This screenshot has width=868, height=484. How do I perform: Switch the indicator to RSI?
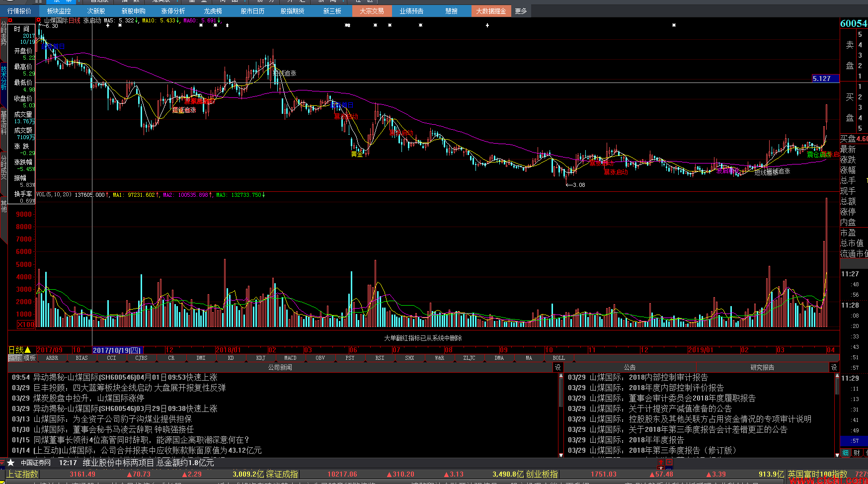tap(380, 358)
